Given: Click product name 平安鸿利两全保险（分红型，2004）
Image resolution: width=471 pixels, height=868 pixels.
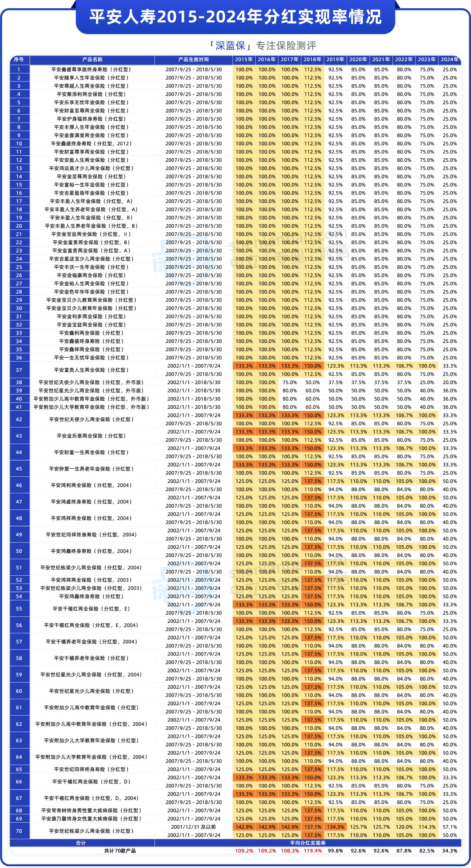Looking at the screenshot, I should pos(92,485).
